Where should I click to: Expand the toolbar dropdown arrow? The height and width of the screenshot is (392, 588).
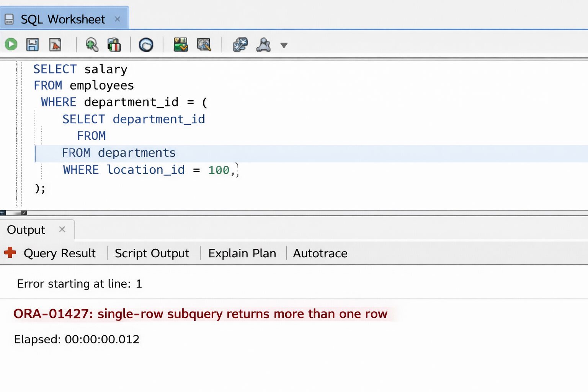[284, 46]
